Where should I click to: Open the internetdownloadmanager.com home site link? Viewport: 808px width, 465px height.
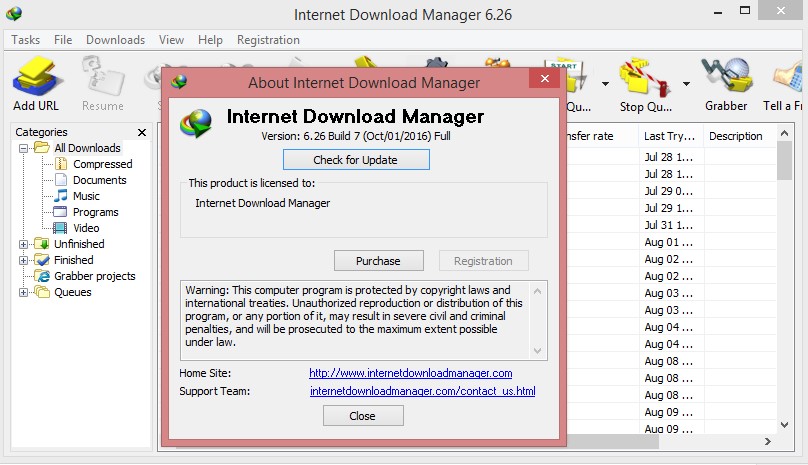411,373
